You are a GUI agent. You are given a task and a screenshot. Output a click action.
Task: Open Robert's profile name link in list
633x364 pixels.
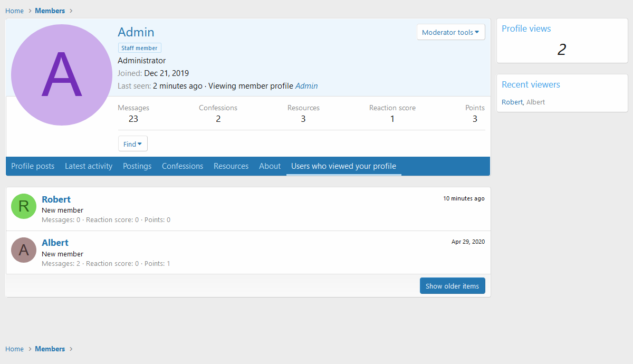pyautogui.click(x=56, y=199)
